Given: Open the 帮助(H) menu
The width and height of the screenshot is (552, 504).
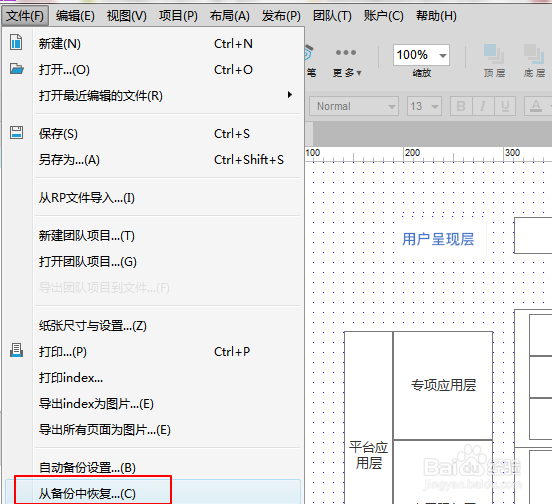Looking at the screenshot, I should (x=436, y=16).
